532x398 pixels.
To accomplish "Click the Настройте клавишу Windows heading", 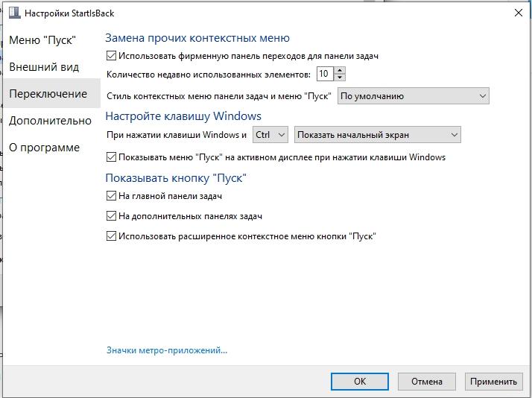I will click(183, 116).
